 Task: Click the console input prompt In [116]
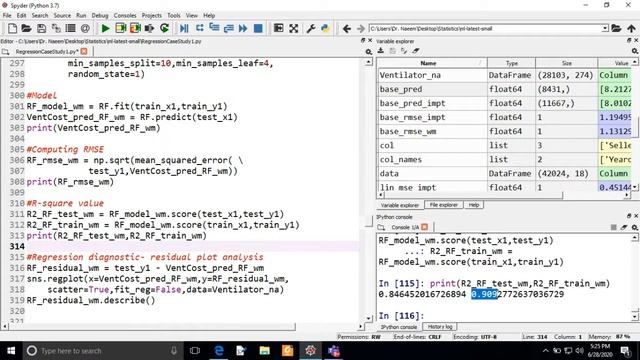[401, 316]
